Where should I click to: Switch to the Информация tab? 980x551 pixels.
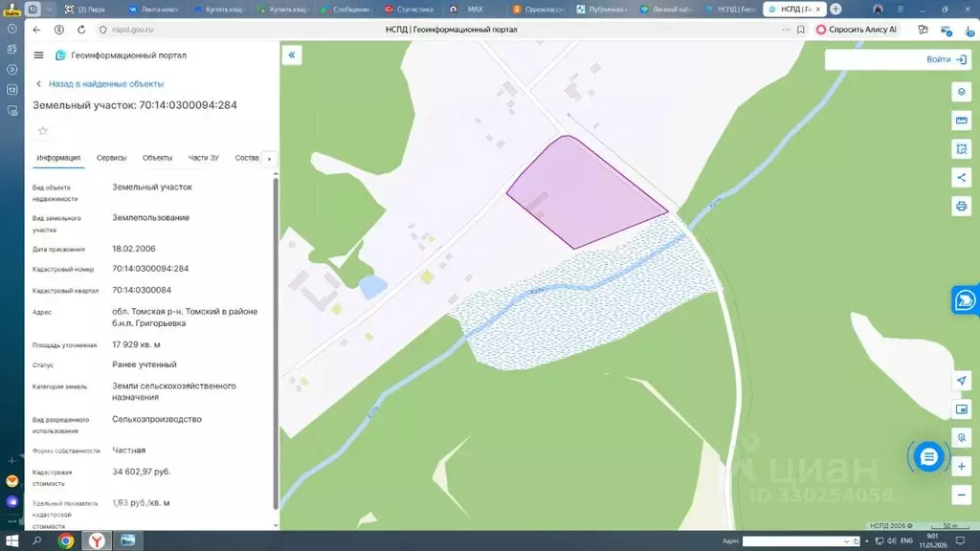[58, 158]
